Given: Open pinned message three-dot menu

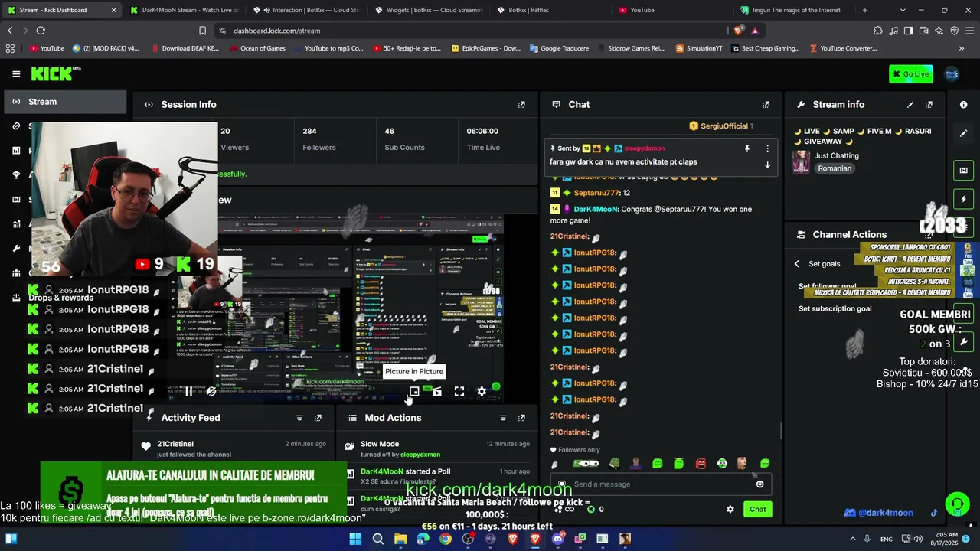Looking at the screenshot, I should [x=767, y=148].
